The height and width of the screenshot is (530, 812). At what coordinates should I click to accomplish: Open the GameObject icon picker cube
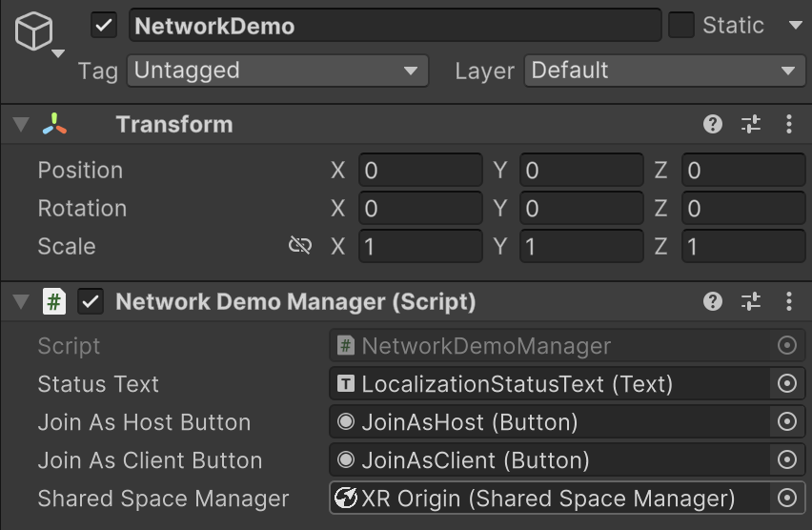pos(33,31)
